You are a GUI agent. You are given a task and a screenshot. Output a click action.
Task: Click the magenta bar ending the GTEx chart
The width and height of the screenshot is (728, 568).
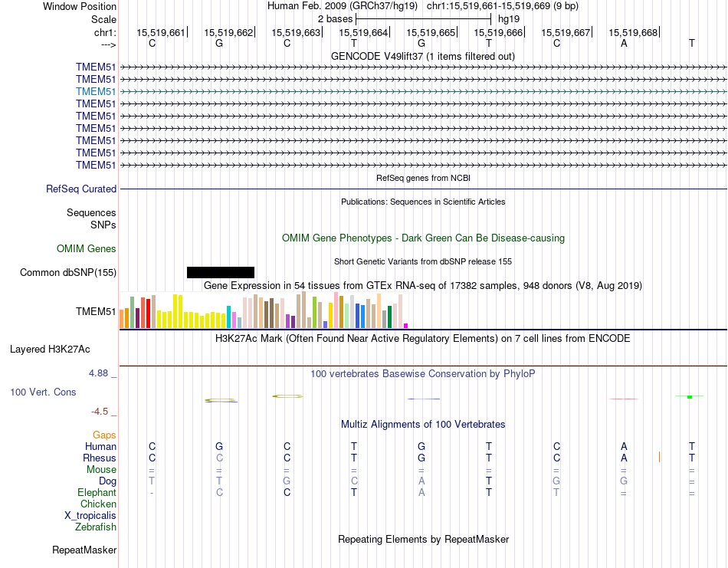pyautogui.click(x=406, y=326)
